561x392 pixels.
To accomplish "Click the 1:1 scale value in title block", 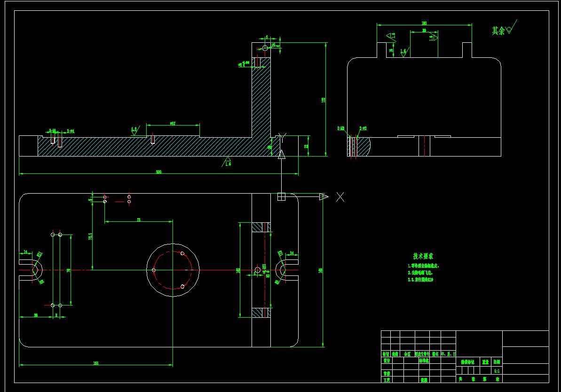I will [x=497, y=371].
